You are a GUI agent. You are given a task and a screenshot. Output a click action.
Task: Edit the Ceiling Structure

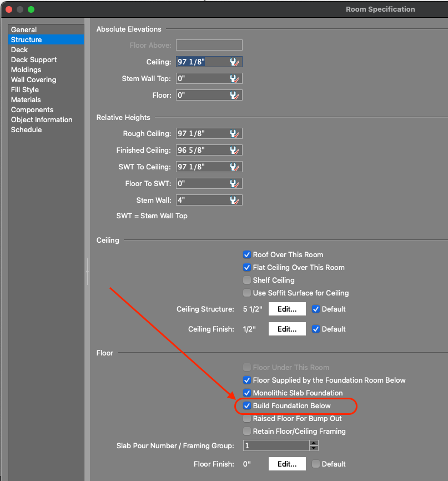pos(287,309)
